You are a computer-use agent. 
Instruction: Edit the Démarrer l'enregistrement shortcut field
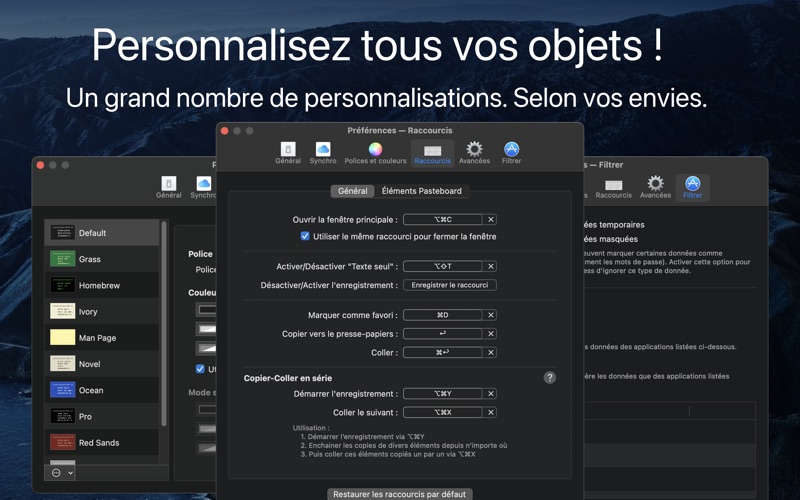(443, 394)
